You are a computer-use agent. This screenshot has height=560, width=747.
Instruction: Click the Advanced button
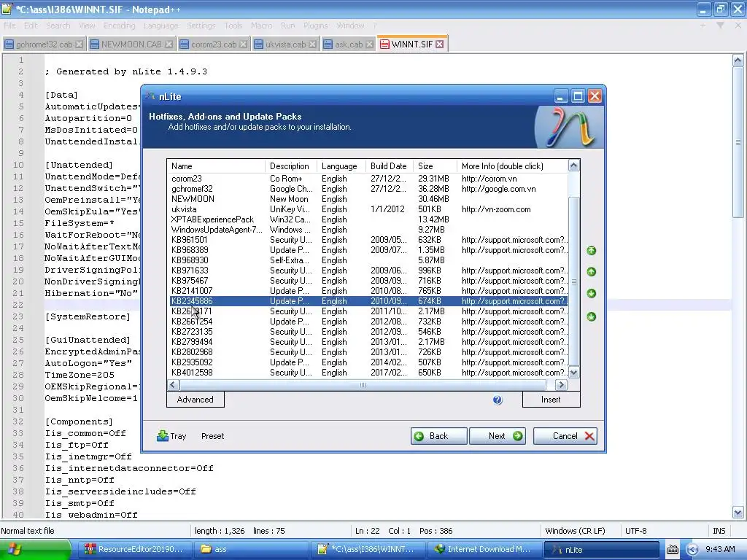[196, 400]
